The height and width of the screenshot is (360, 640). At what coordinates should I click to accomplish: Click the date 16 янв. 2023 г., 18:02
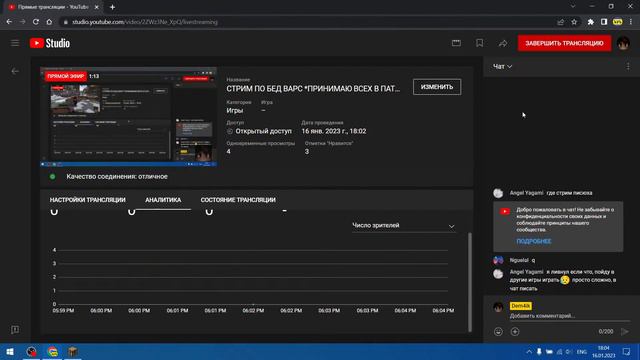coord(334,131)
